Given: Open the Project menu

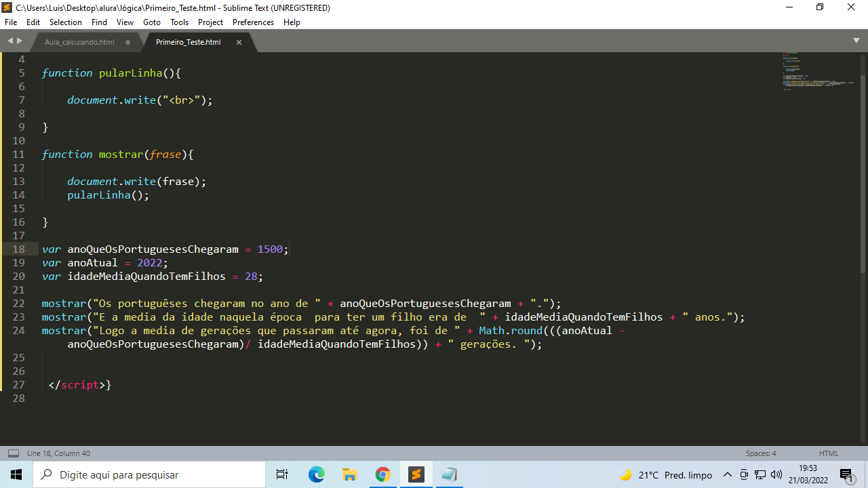Looking at the screenshot, I should (211, 22).
